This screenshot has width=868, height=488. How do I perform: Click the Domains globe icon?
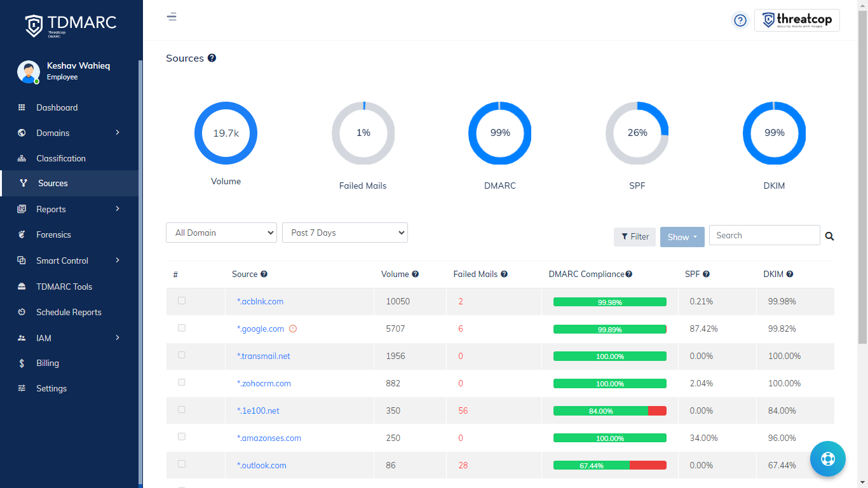point(22,133)
